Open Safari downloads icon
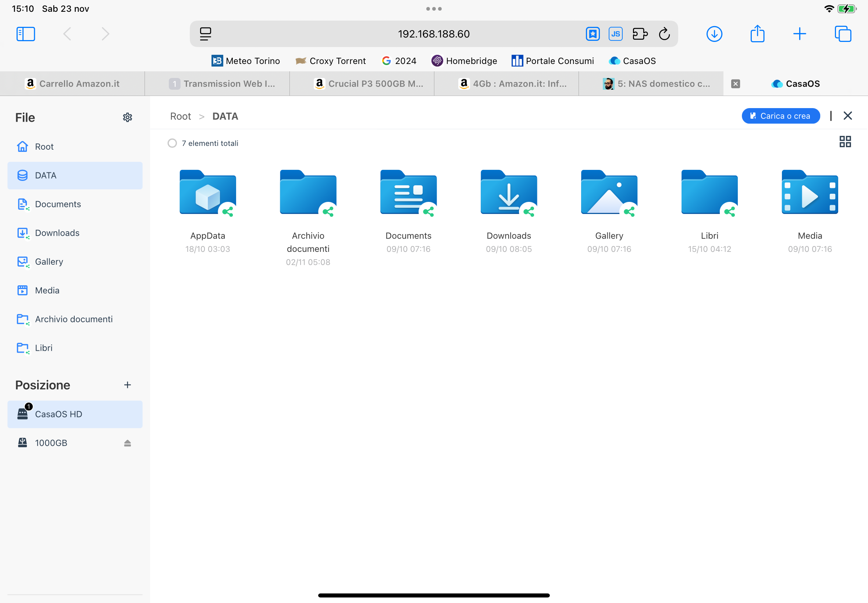 (714, 34)
